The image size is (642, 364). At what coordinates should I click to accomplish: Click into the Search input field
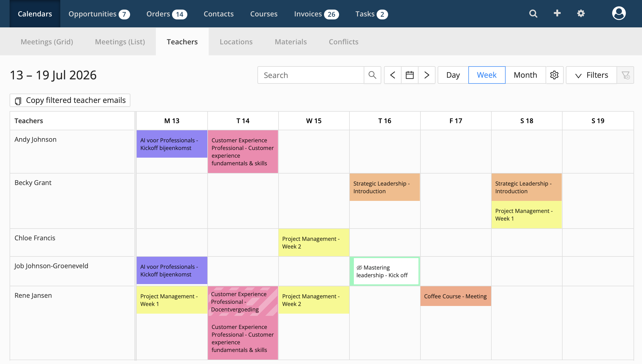[311, 75]
